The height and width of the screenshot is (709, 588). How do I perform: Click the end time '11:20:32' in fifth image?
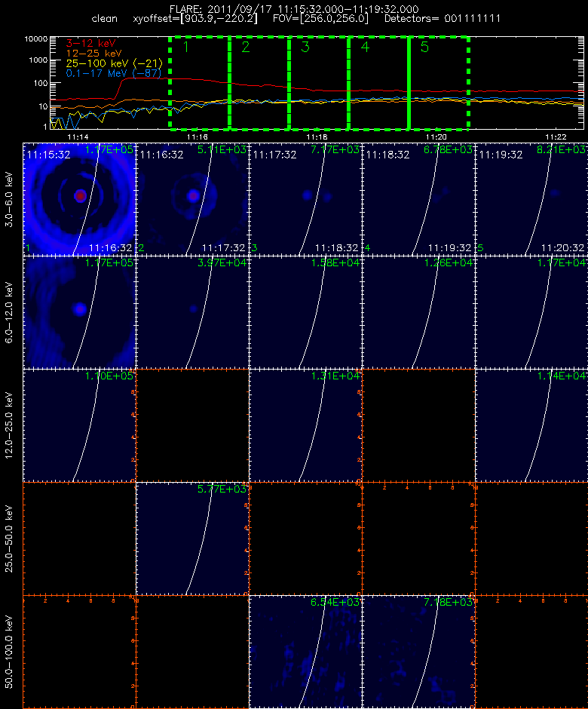(x=562, y=248)
